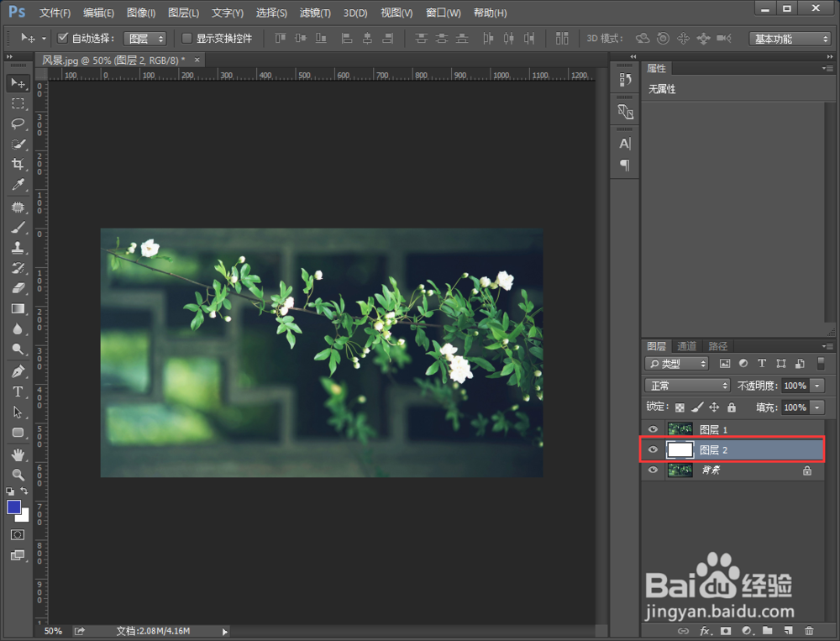Image resolution: width=840 pixels, height=641 pixels.
Task: Open the fill slider dropdown arrow
Action: [x=817, y=407]
